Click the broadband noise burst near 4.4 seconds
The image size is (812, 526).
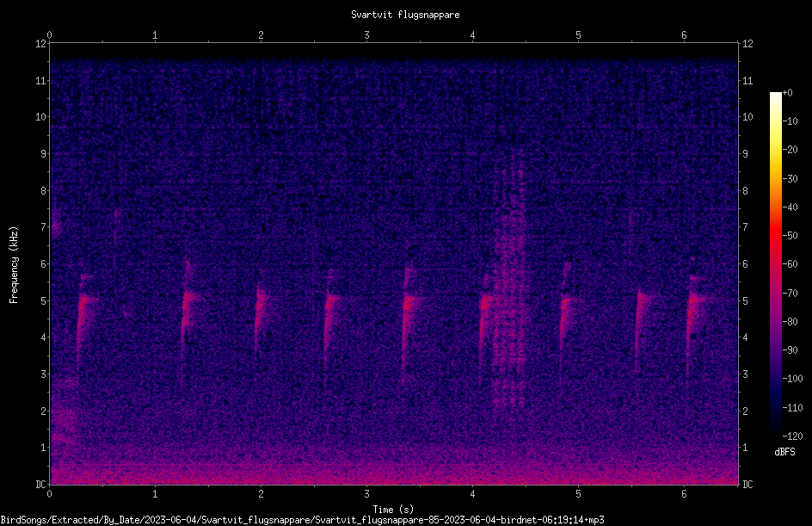[508, 290]
